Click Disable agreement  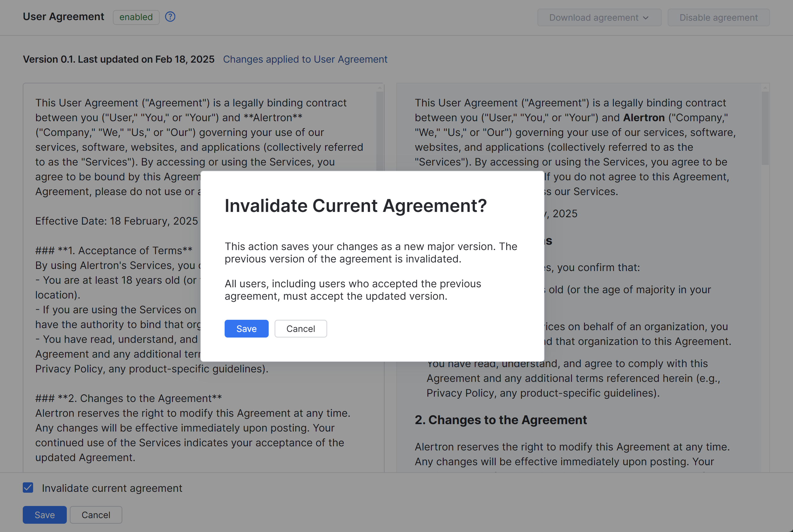718,18
